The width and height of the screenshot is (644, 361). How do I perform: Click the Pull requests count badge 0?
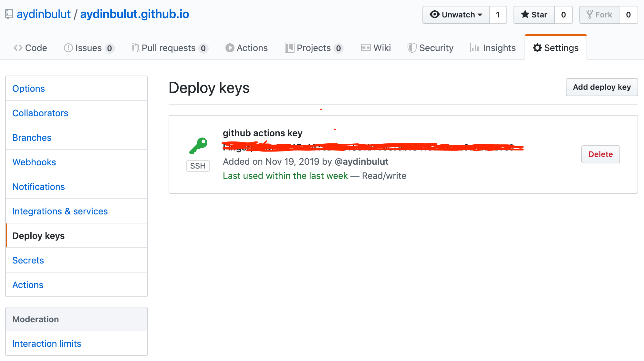(x=203, y=48)
